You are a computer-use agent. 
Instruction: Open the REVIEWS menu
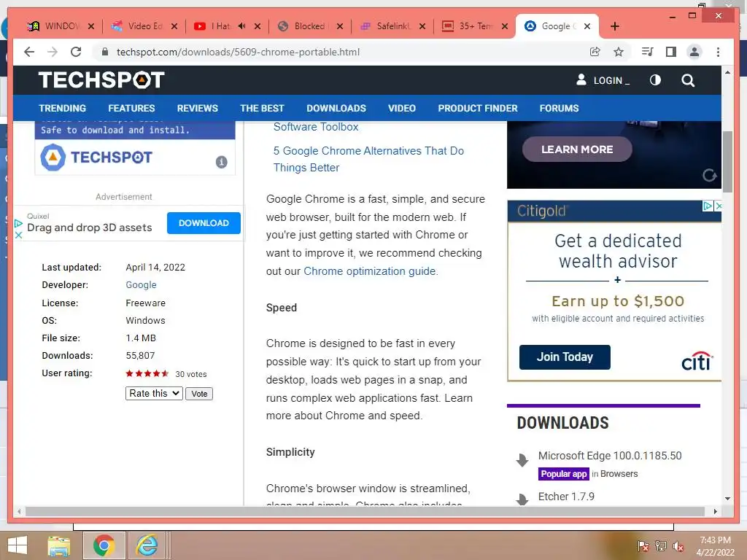click(197, 108)
